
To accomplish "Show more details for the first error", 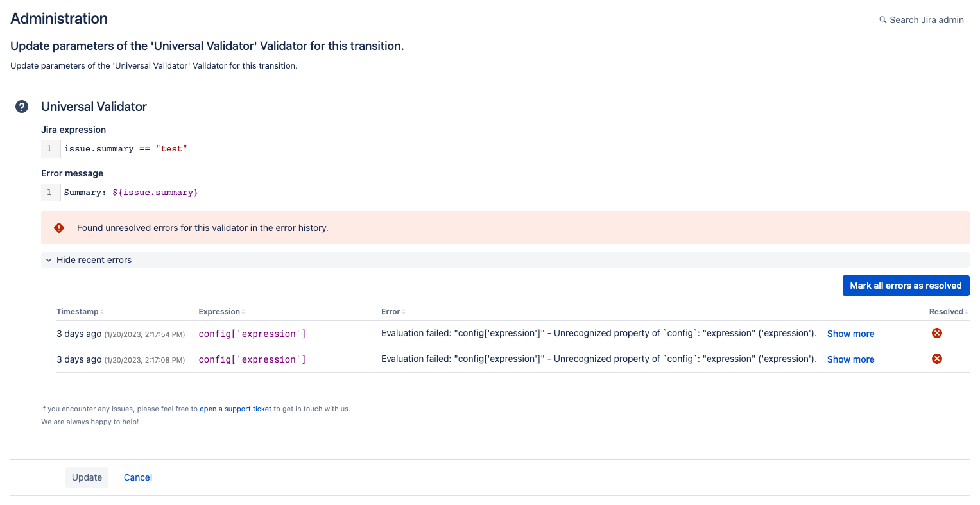I will pyautogui.click(x=850, y=334).
